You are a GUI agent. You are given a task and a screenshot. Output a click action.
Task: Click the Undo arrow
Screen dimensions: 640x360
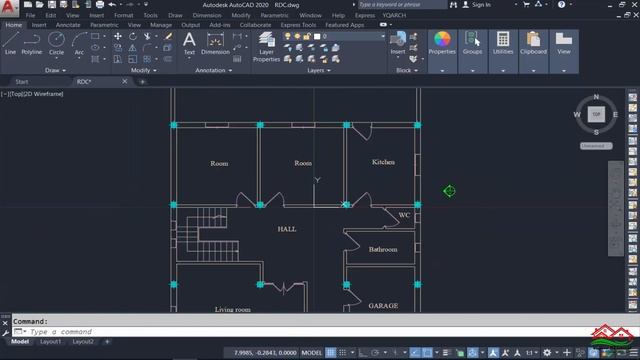point(112,4)
